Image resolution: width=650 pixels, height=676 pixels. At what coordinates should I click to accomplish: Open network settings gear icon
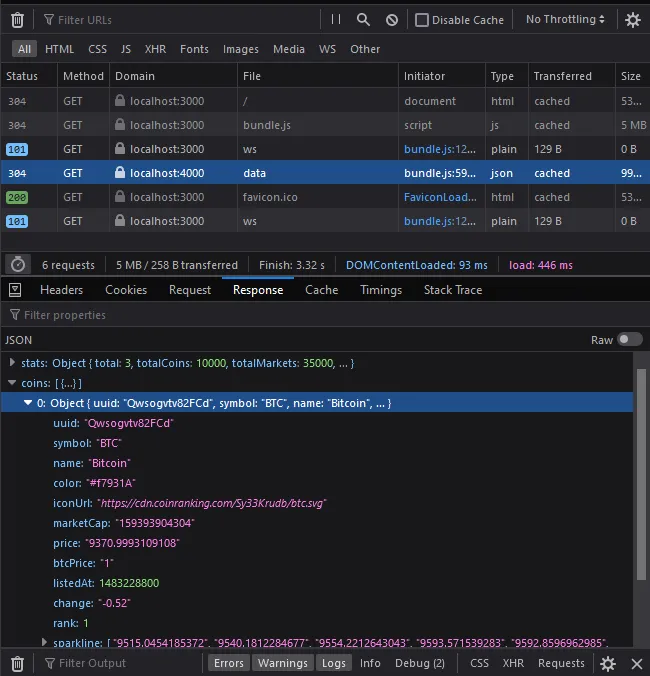pos(633,20)
